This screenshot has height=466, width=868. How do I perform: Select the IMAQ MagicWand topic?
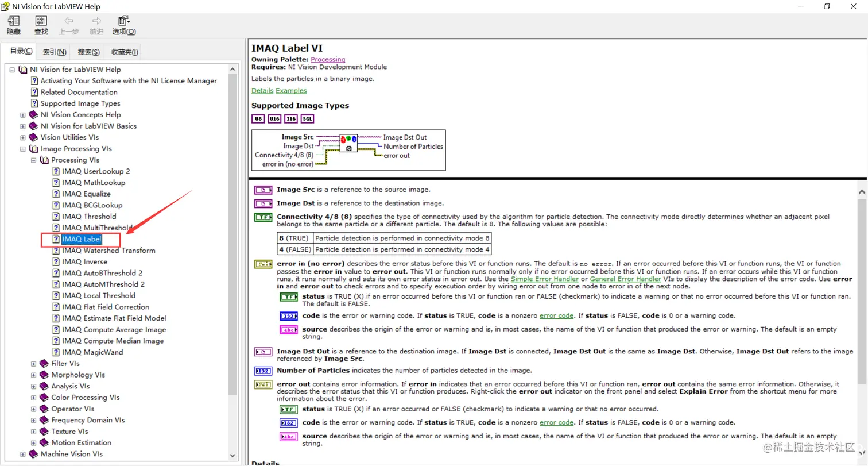[92, 352]
